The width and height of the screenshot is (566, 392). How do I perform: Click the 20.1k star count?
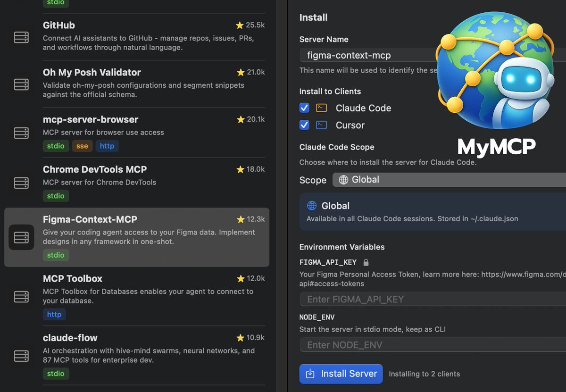[x=256, y=119]
